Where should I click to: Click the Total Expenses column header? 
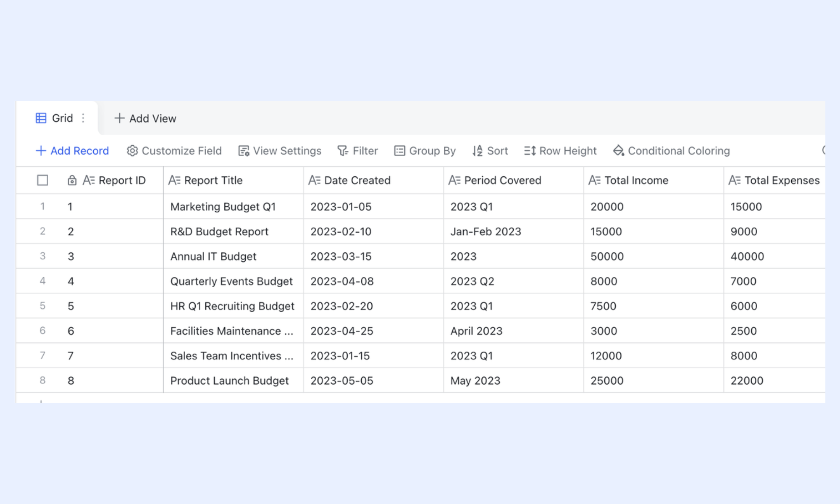tap(774, 180)
